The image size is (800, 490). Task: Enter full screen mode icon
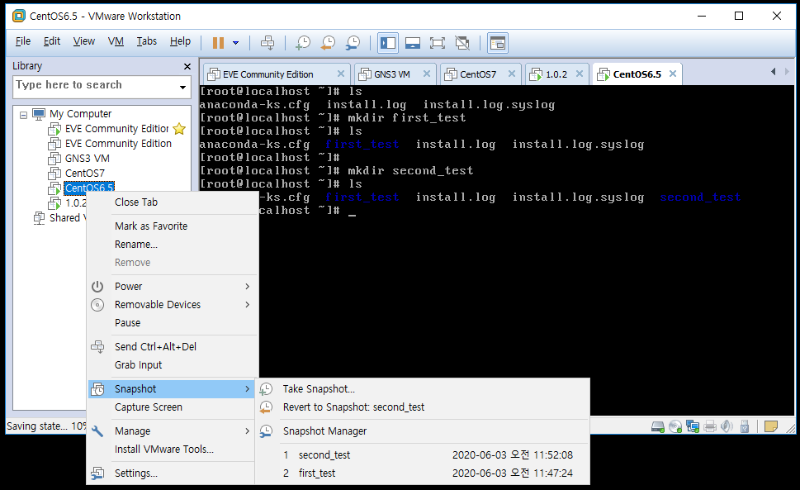point(437,42)
